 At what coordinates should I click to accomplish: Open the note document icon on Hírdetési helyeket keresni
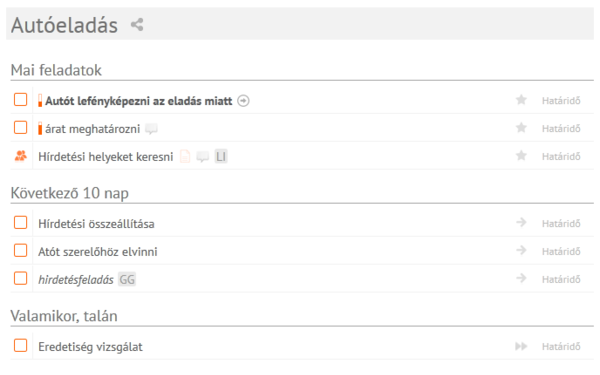coord(185,157)
